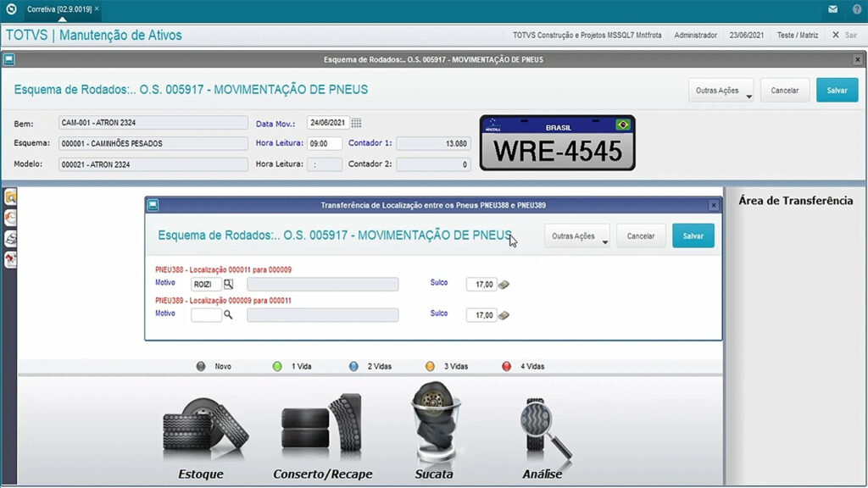The width and height of the screenshot is (868, 488).
Task: Click the red pushpin sidebar icon
Action: point(10,259)
